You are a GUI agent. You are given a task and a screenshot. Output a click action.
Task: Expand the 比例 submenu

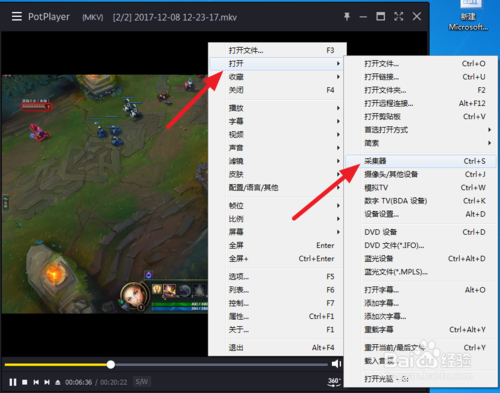277,219
